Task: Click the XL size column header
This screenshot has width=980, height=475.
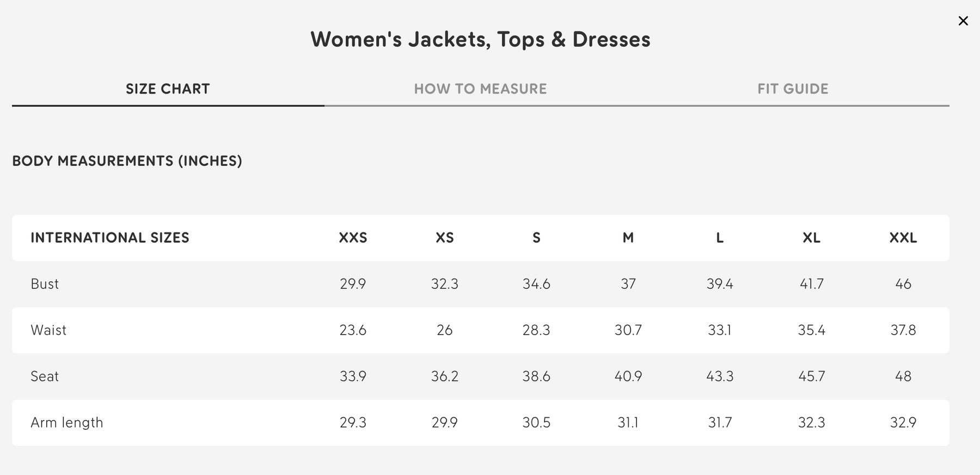Action: point(811,238)
